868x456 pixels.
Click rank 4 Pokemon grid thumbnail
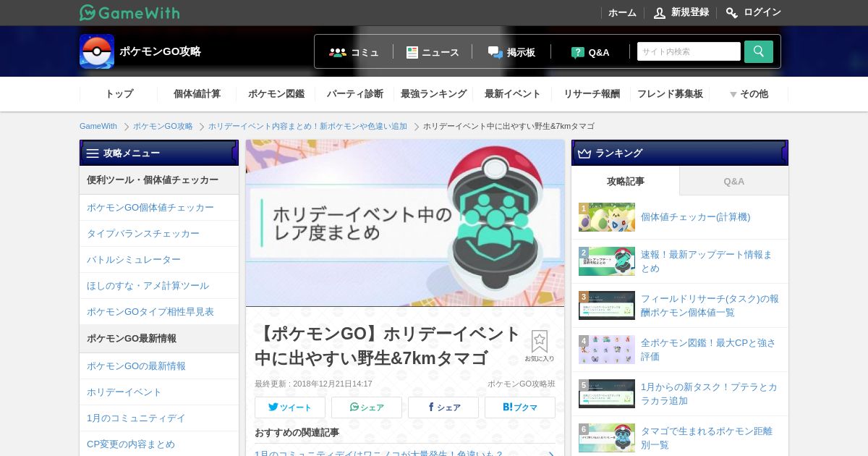click(607, 350)
